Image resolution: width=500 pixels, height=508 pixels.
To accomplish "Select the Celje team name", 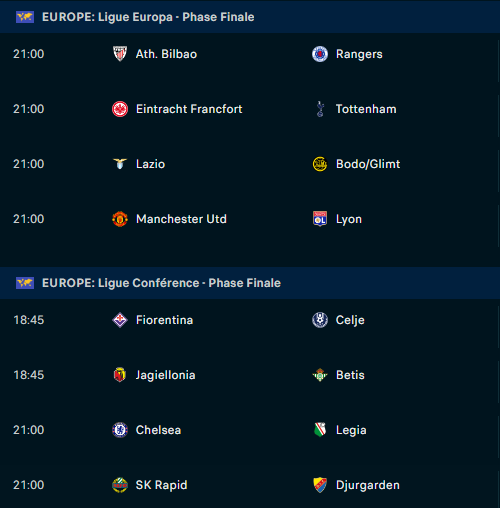I will [x=350, y=320].
